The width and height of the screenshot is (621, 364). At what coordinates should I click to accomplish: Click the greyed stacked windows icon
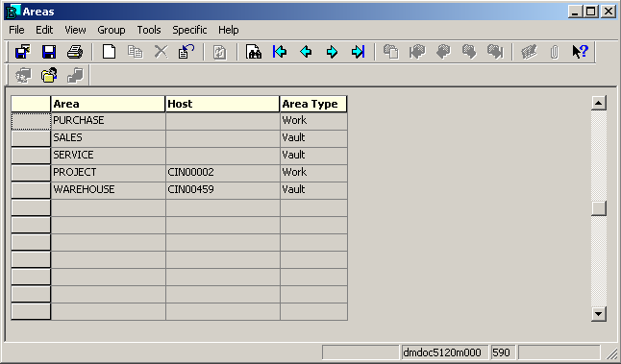tap(75, 75)
